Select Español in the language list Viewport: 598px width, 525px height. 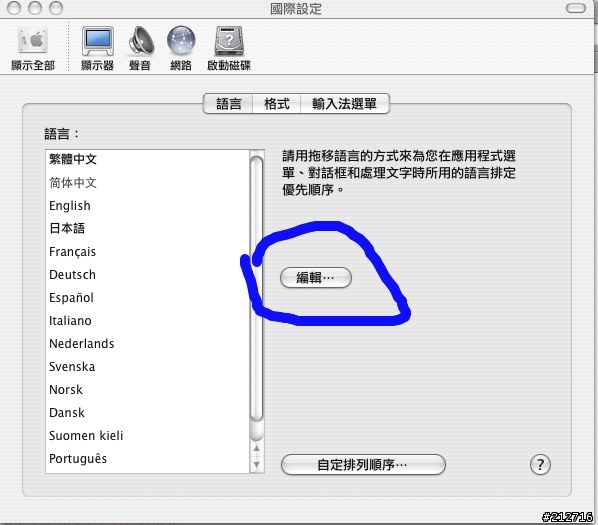click(147, 297)
